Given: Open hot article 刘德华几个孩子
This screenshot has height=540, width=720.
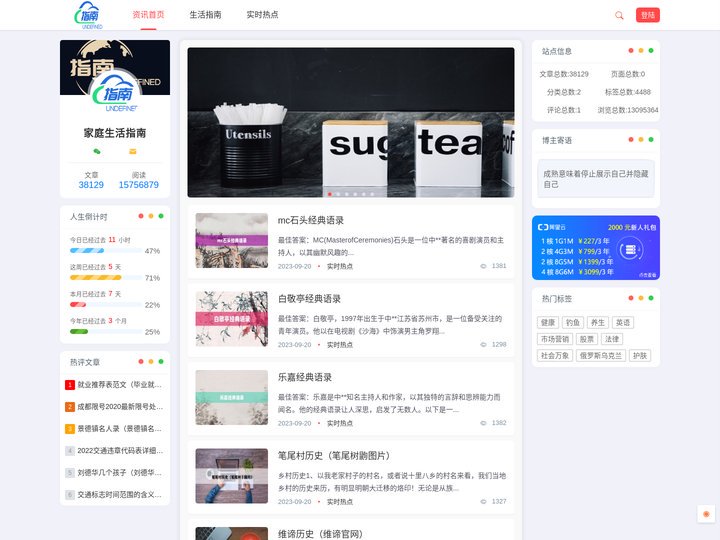Looking at the screenshot, I should [119, 473].
